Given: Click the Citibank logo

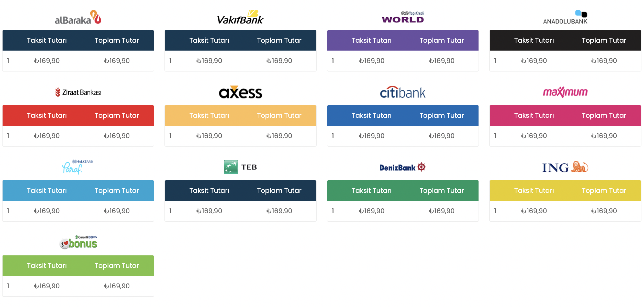Looking at the screenshot, I should coord(403,92).
